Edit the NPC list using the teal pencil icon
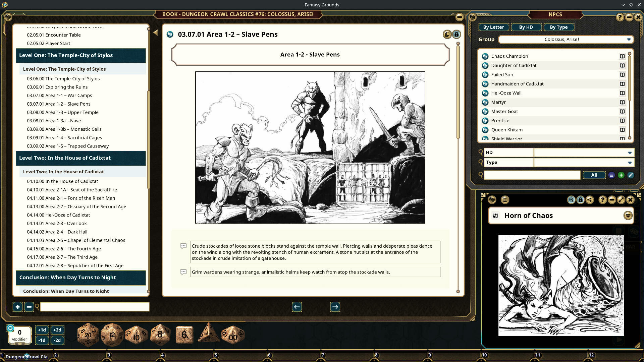Image resolution: width=644 pixels, height=362 pixels. pyautogui.click(x=630, y=175)
